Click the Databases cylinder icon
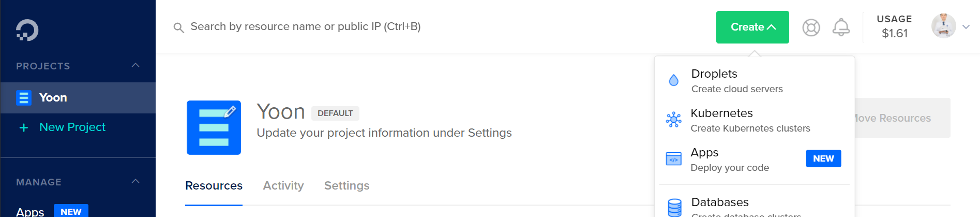Viewport: 980px width, 217px height. [674, 207]
